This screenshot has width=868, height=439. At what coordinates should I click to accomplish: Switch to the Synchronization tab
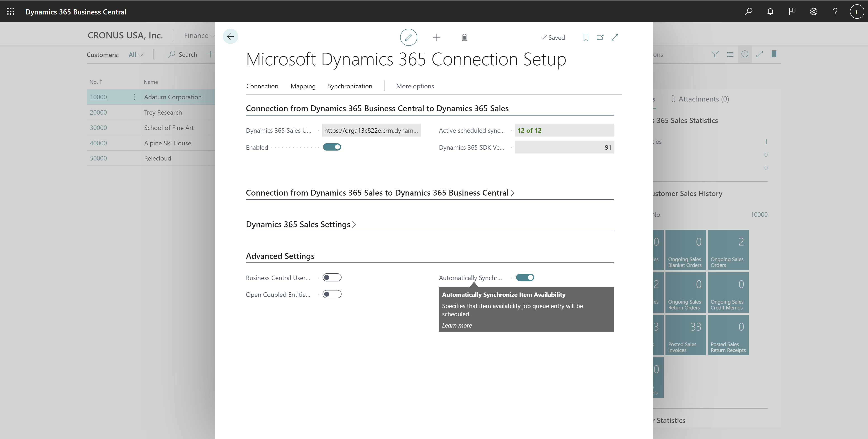(350, 86)
